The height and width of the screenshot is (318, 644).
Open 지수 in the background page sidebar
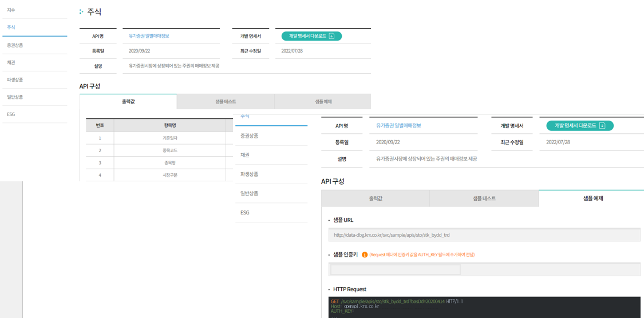pyautogui.click(x=34, y=10)
